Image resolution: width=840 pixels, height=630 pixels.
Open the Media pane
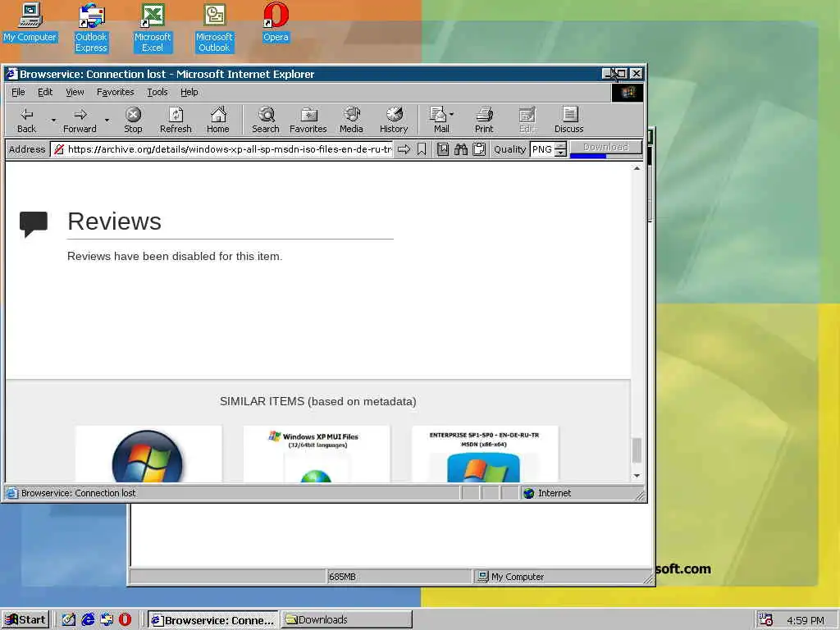pyautogui.click(x=351, y=120)
